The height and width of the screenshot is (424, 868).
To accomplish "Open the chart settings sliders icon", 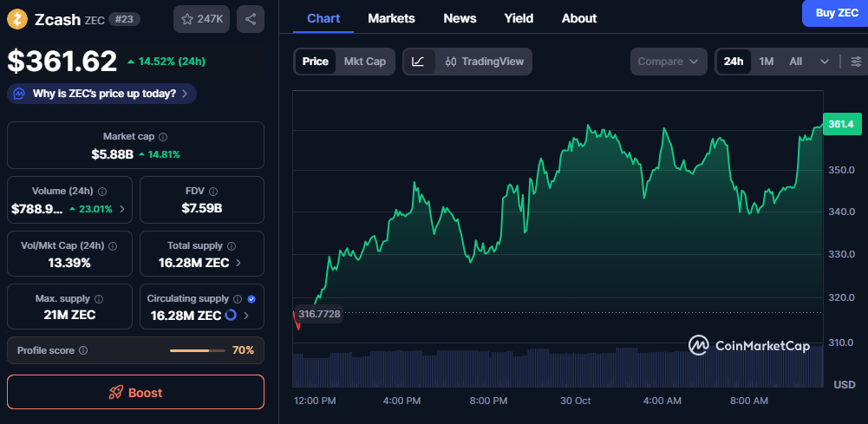I will point(856,62).
